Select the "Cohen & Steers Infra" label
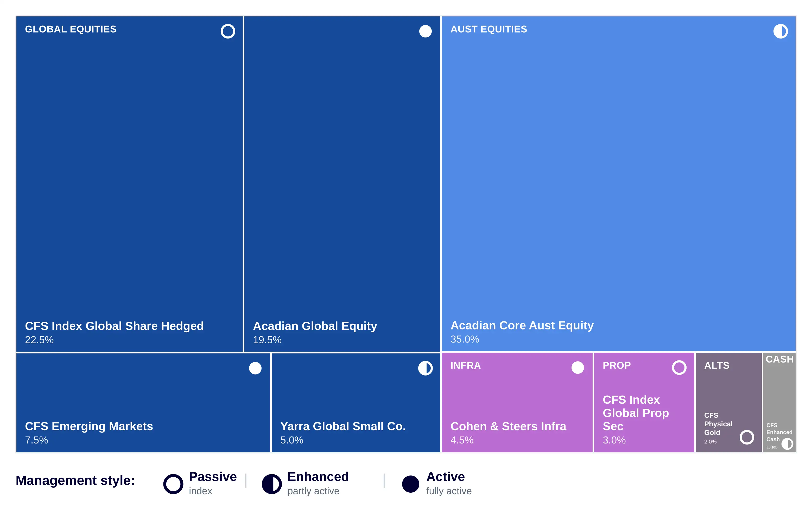The height and width of the screenshot is (520, 812). pos(508,426)
